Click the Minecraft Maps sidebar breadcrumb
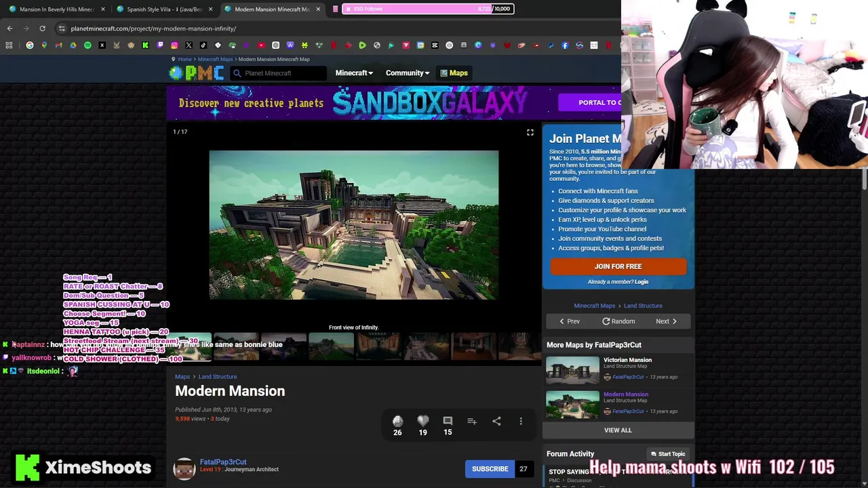The width and height of the screenshot is (868, 488). tap(594, 306)
